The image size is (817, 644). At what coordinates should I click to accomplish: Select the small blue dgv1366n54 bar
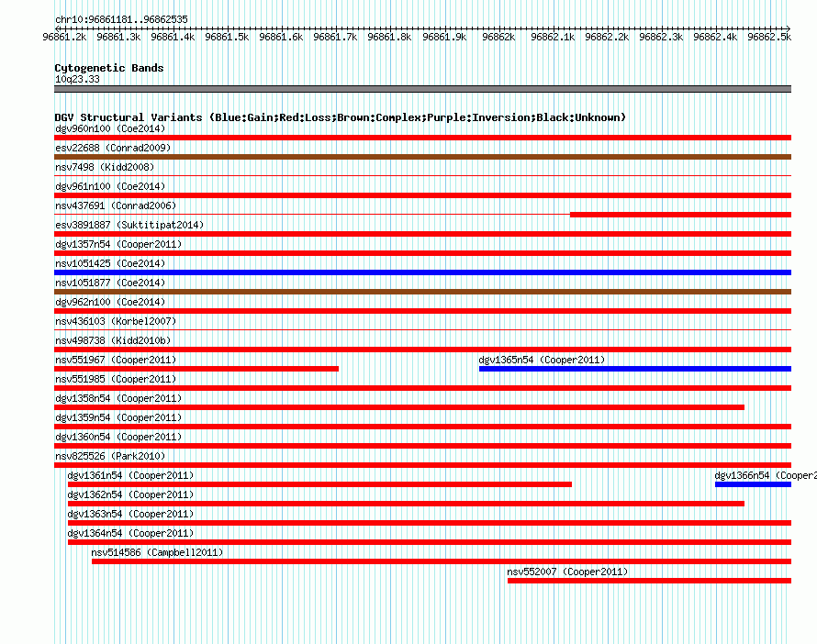[753, 484]
